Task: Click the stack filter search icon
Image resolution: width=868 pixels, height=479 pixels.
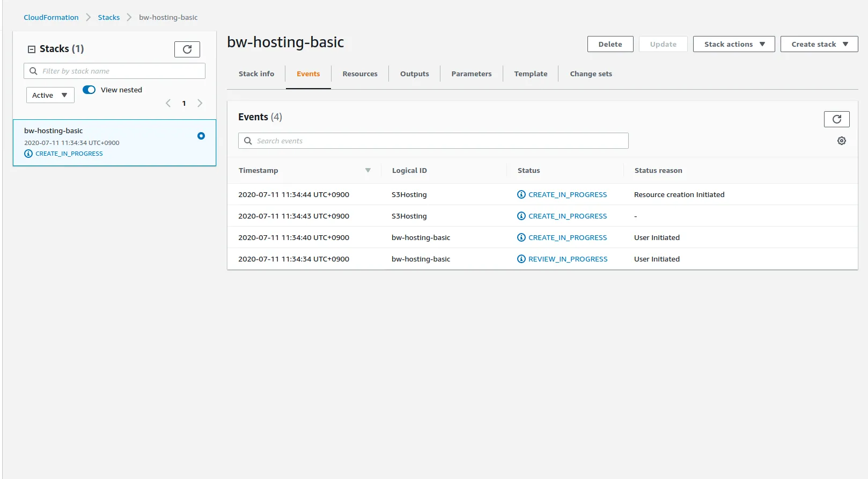Action: pos(33,71)
